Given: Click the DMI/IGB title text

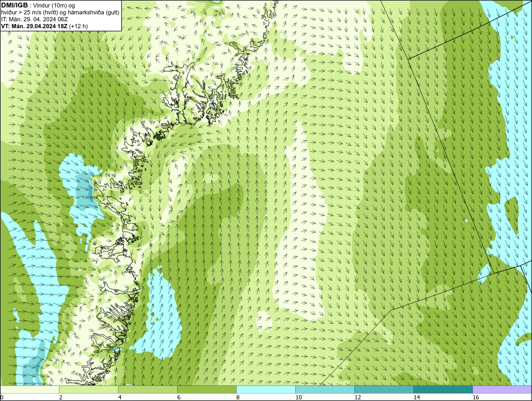Looking at the screenshot, I should (14, 5).
